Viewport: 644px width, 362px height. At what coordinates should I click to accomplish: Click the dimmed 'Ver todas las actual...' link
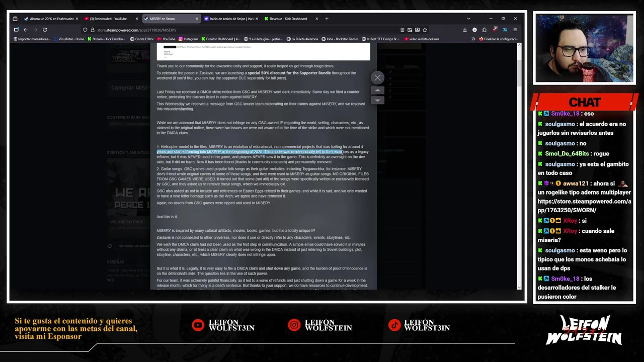tap(134, 246)
